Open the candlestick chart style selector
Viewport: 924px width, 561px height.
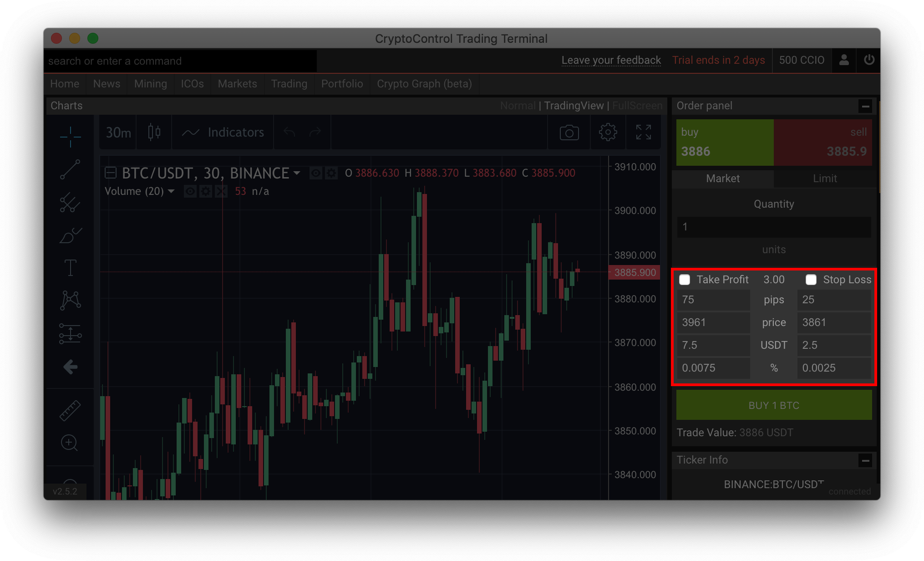(x=154, y=133)
